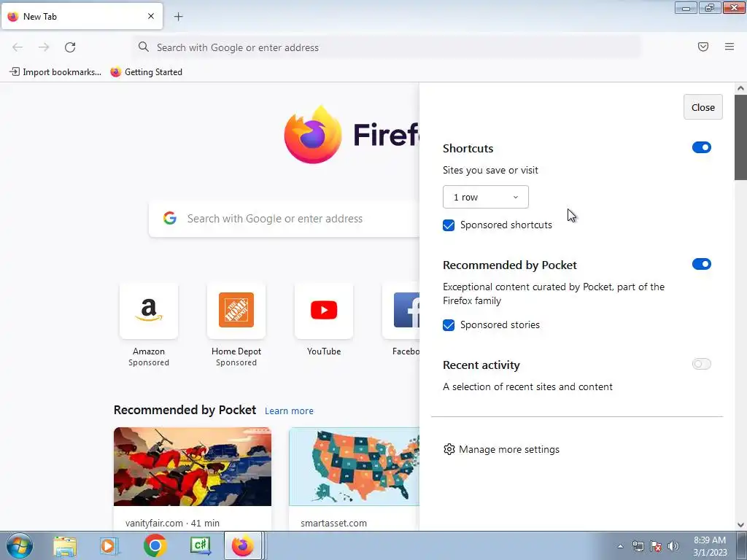Uncheck Sponsored stories checkbox
Image resolution: width=747 pixels, height=560 pixels.
point(449,325)
